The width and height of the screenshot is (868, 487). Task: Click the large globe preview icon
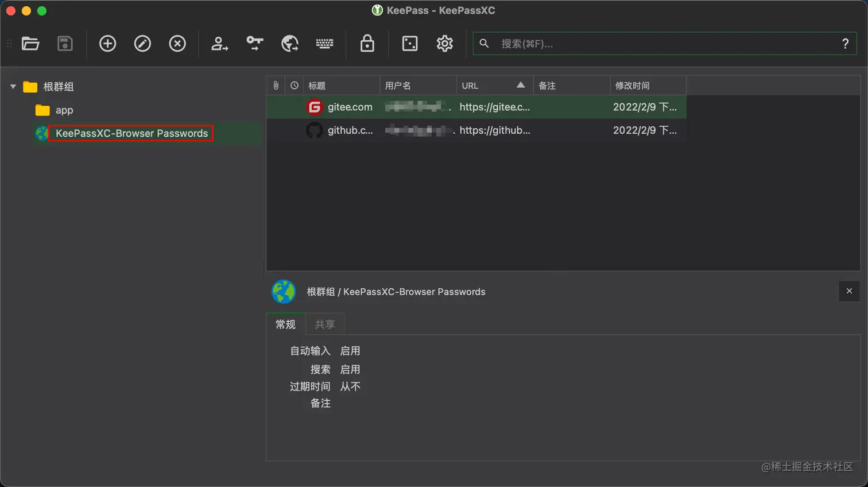pos(284,292)
